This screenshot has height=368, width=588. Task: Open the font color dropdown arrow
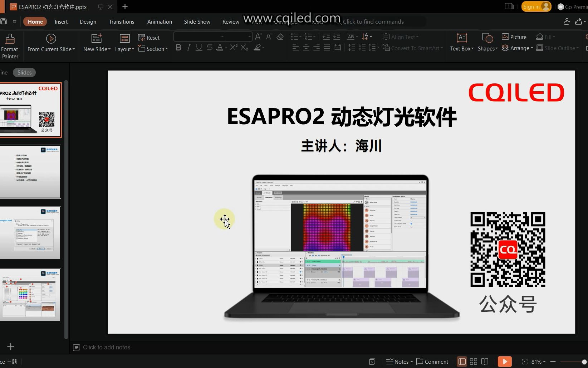click(x=226, y=48)
